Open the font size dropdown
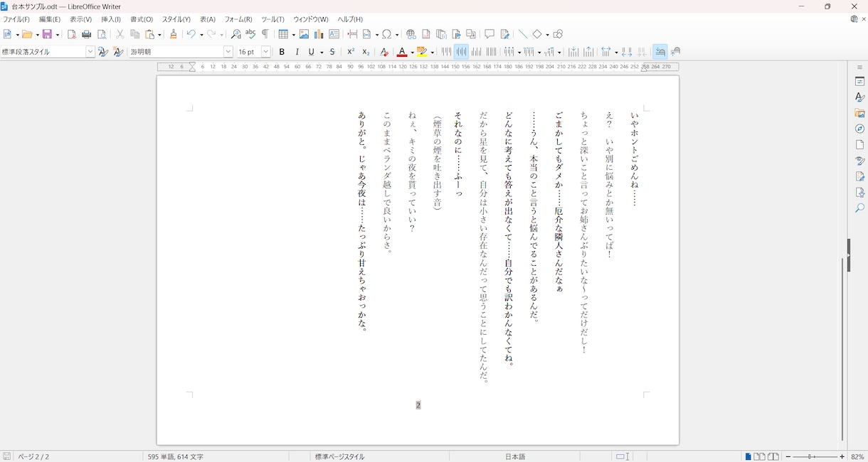 coord(266,52)
